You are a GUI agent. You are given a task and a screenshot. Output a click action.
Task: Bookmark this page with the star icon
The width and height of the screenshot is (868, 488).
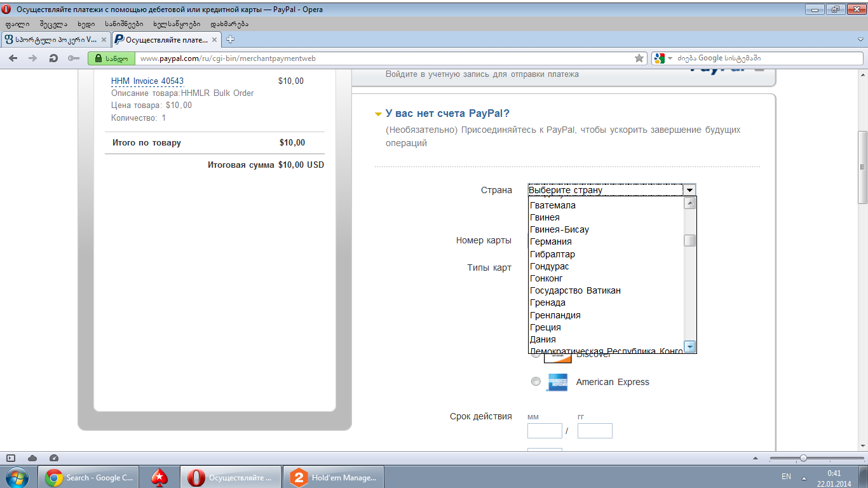coord(639,58)
